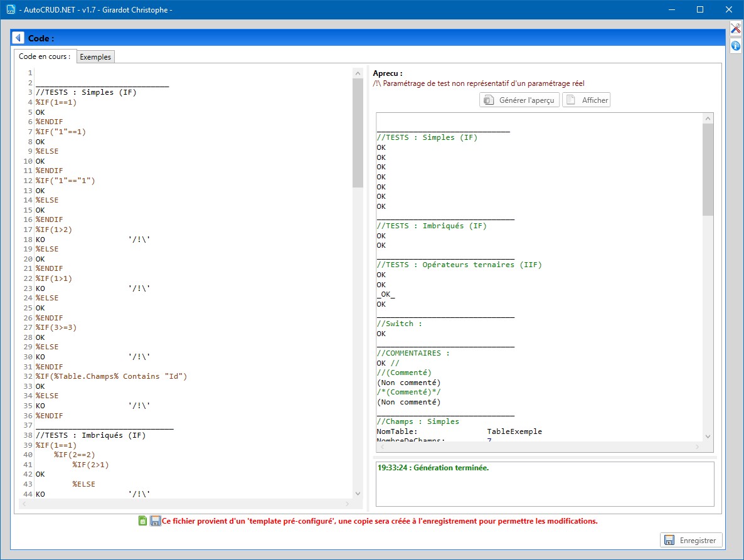
Task: Click the code editor scroll-down arrow
Action: click(x=358, y=494)
